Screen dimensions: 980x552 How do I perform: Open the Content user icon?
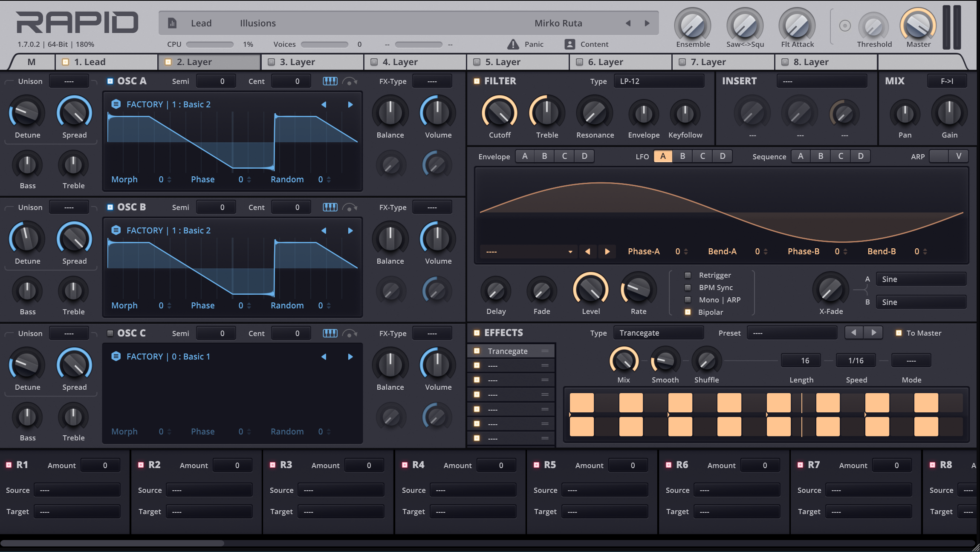coord(569,44)
